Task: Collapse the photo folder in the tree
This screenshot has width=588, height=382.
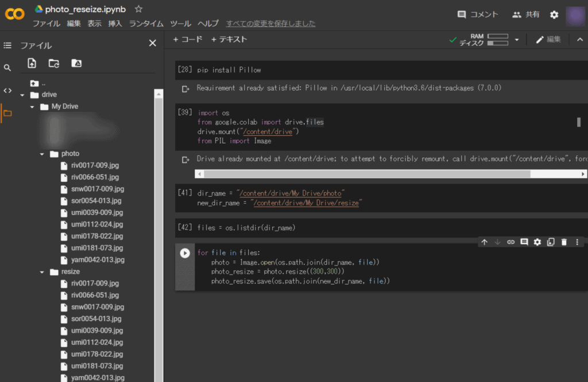Action: 42,154
